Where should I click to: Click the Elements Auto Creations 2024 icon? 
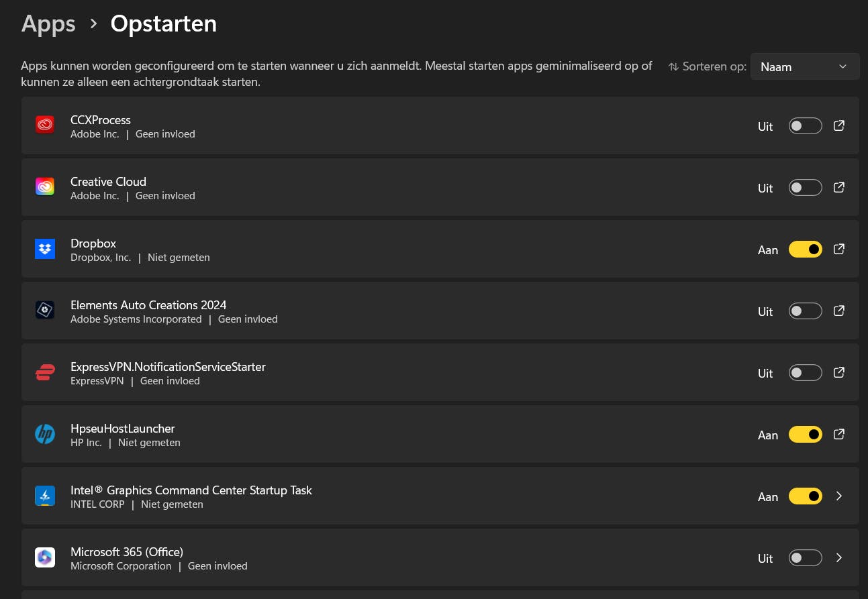click(45, 311)
